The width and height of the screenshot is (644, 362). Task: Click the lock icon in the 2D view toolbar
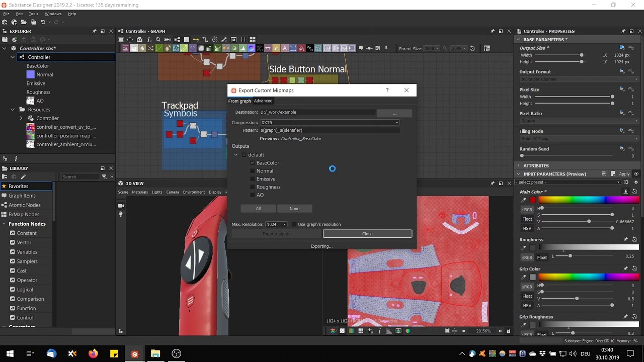pyautogui.click(x=509, y=331)
